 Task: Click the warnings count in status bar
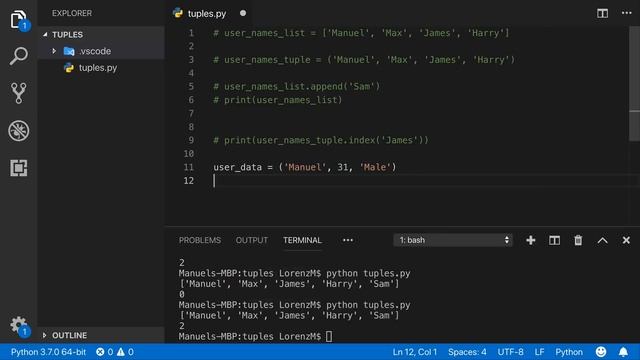125,352
